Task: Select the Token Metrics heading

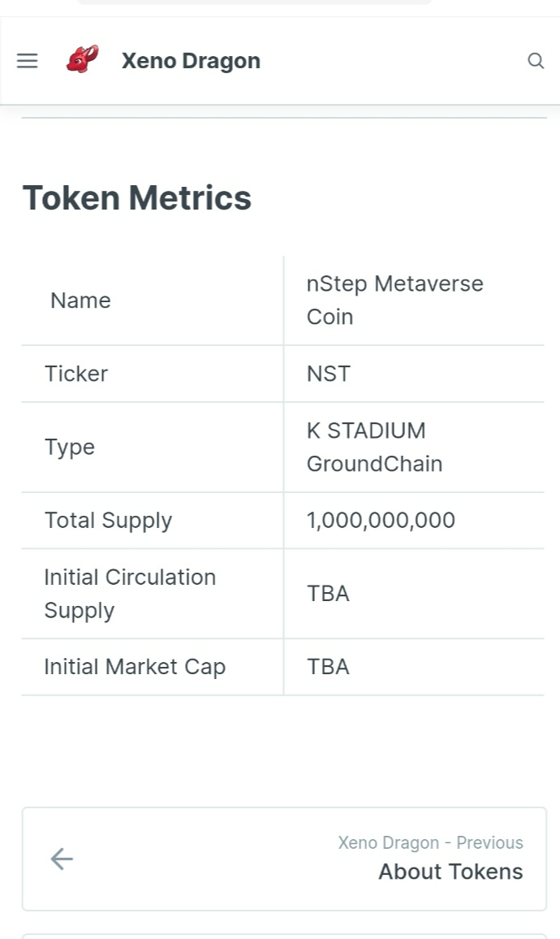Action: [137, 197]
